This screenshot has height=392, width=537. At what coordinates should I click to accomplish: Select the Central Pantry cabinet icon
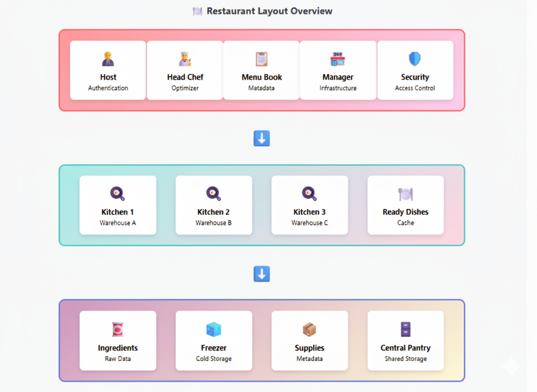[405, 329]
